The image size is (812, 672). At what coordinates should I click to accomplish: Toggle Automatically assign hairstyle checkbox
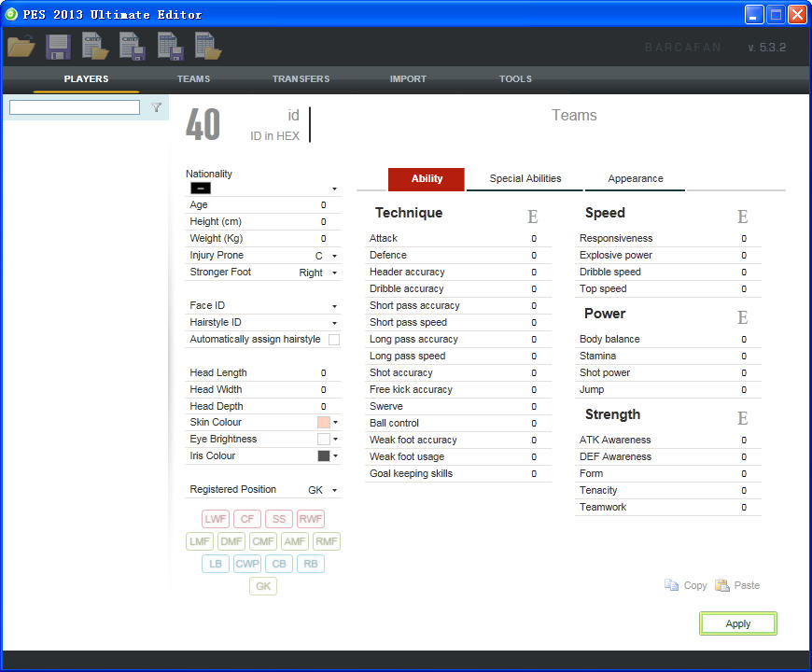pyautogui.click(x=334, y=340)
